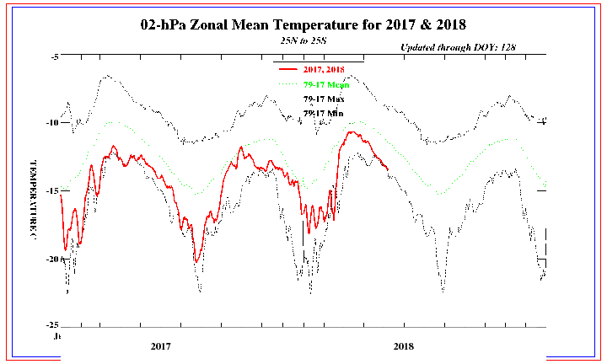Click the '79-17 Mean' legend label
607x364 pixels.
click(x=326, y=84)
